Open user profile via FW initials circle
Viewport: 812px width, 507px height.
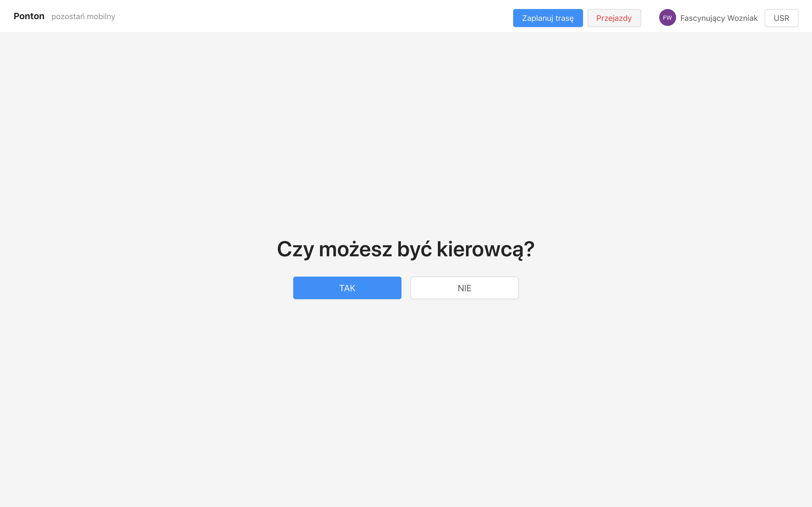coord(667,18)
